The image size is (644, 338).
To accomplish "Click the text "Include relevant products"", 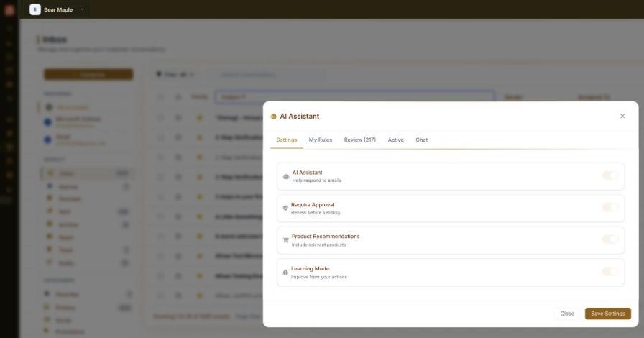I will (318, 245).
